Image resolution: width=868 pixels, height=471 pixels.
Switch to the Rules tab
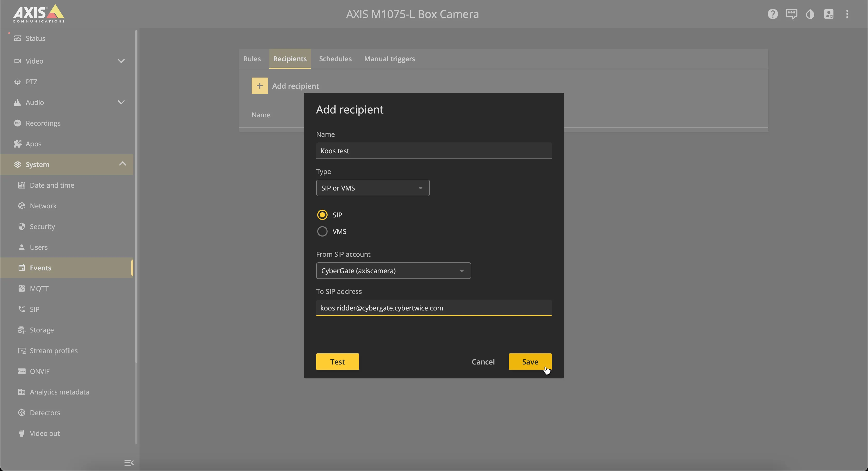point(252,59)
